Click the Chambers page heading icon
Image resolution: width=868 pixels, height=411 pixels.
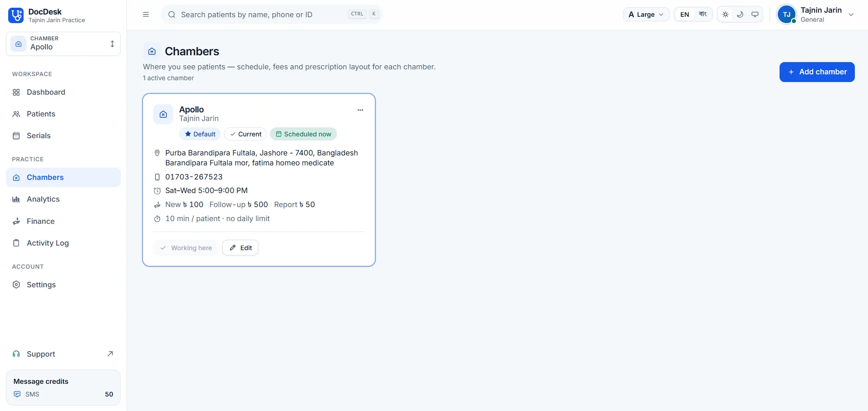[x=152, y=51]
